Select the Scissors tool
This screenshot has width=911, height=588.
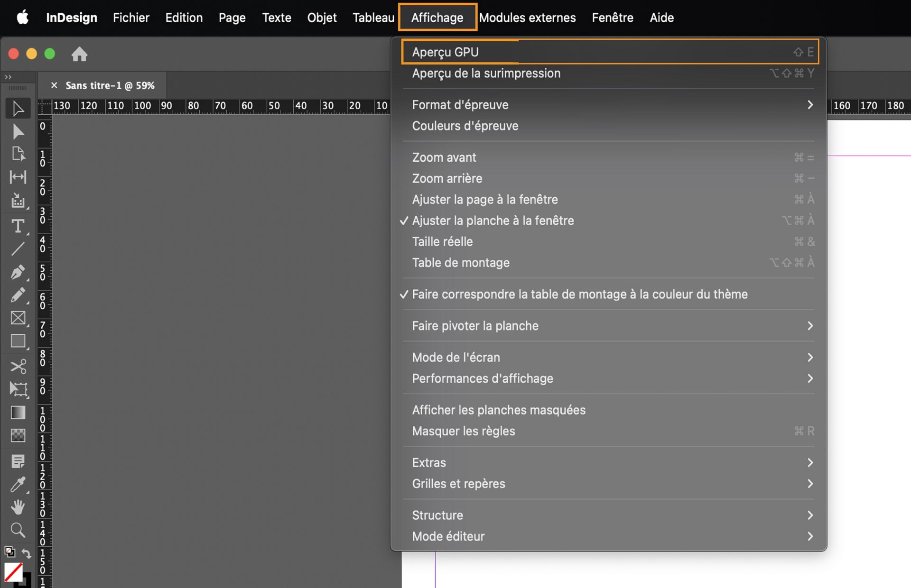[x=18, y=366]
